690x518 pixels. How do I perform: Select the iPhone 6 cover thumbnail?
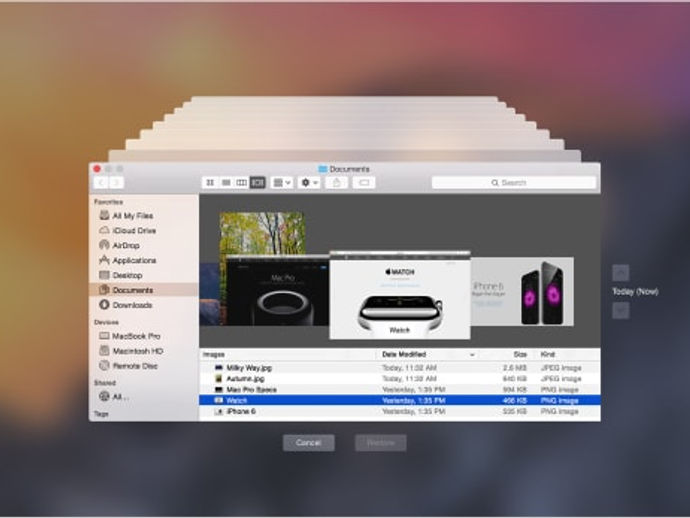(522, 292)
